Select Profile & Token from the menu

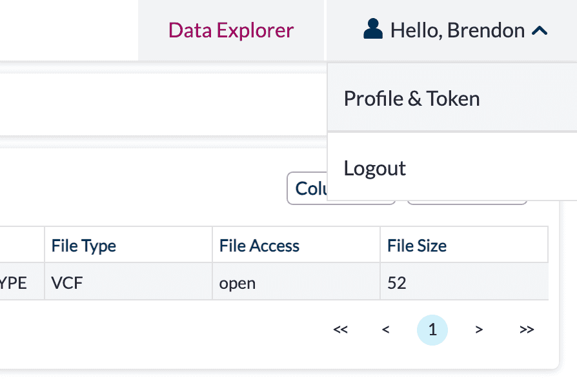[452, 98]
